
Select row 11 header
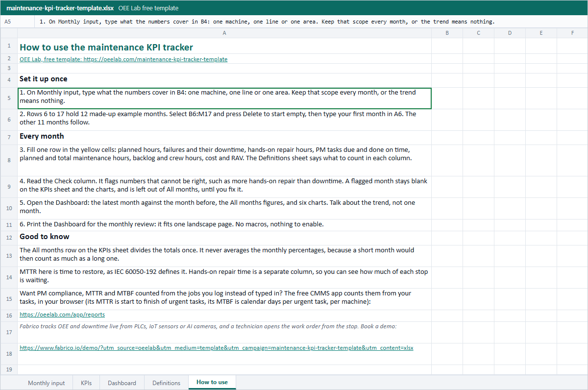click(9, 225)
